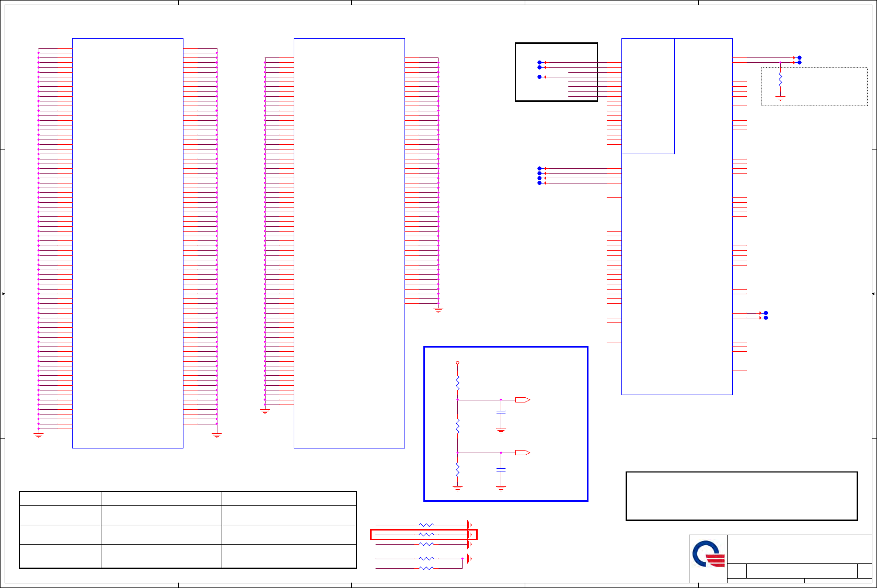Select the upper capacitor in the divider box

pos(501,412)
